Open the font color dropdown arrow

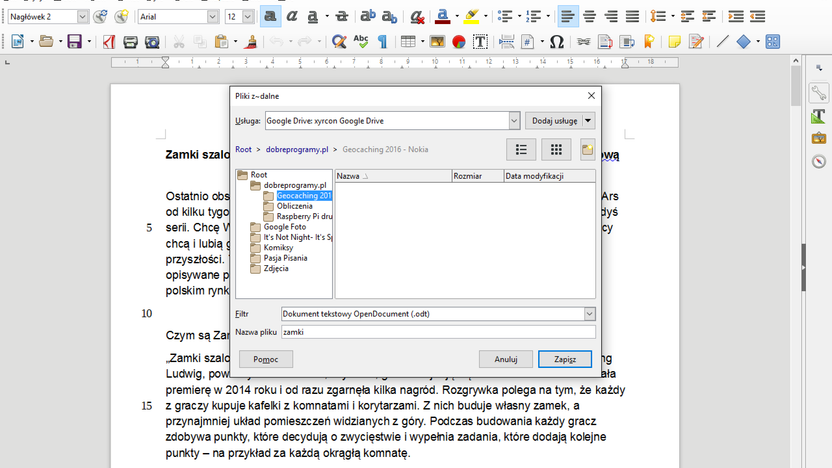pos(457,16)
